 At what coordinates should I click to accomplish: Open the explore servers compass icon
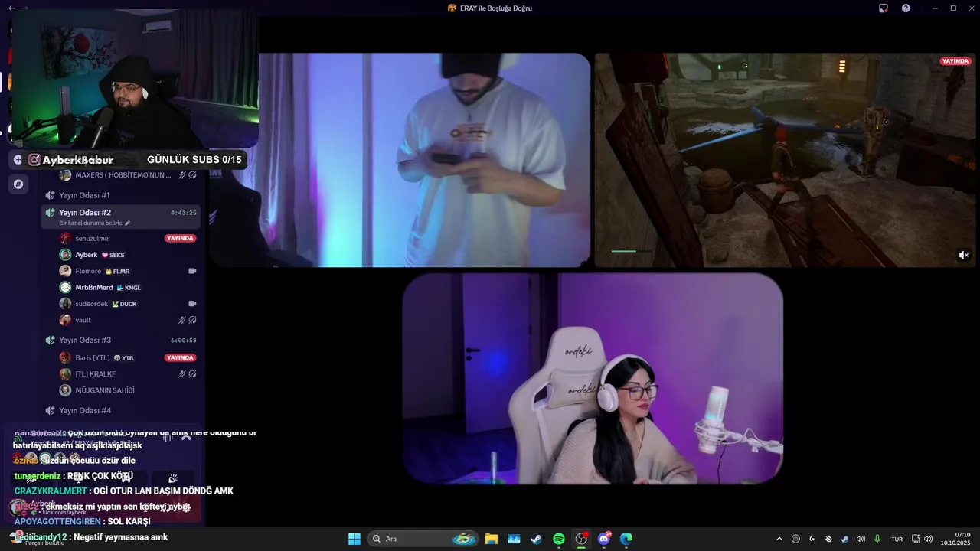[x=18, y=184]
